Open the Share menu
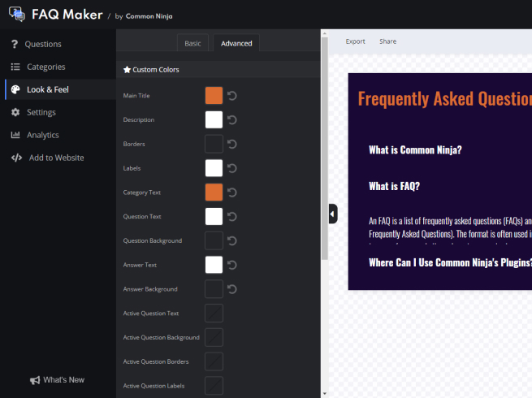 [x=387, y=41]
